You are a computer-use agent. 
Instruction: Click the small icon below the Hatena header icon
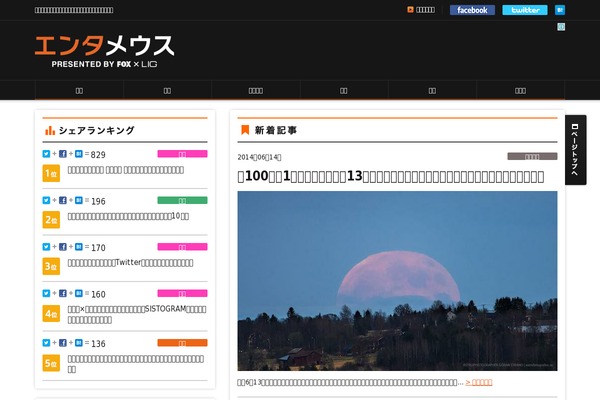tap(561, 26)
